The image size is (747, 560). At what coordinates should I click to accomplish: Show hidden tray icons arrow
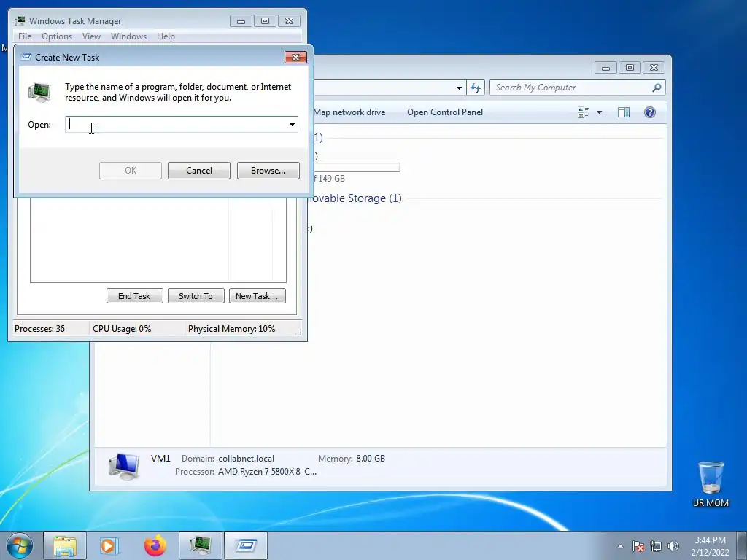[620, 546]
